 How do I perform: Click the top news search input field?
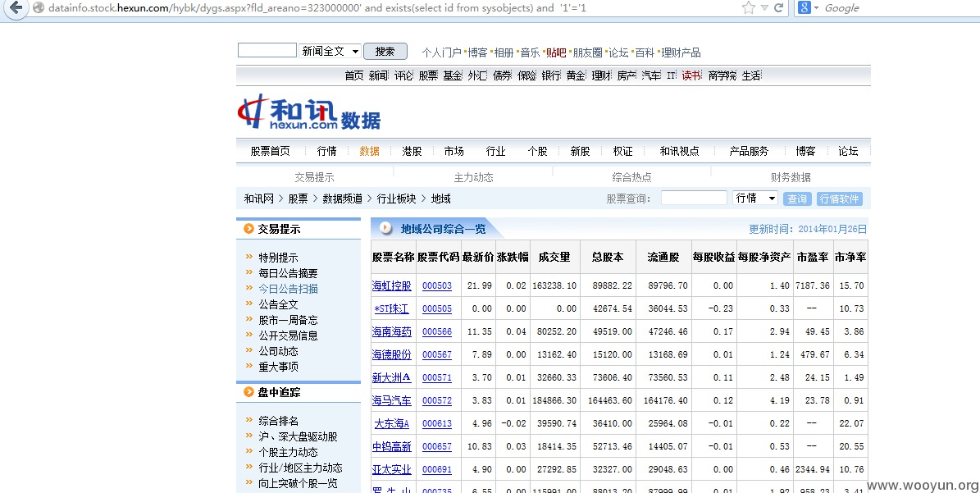click(267, 51)
